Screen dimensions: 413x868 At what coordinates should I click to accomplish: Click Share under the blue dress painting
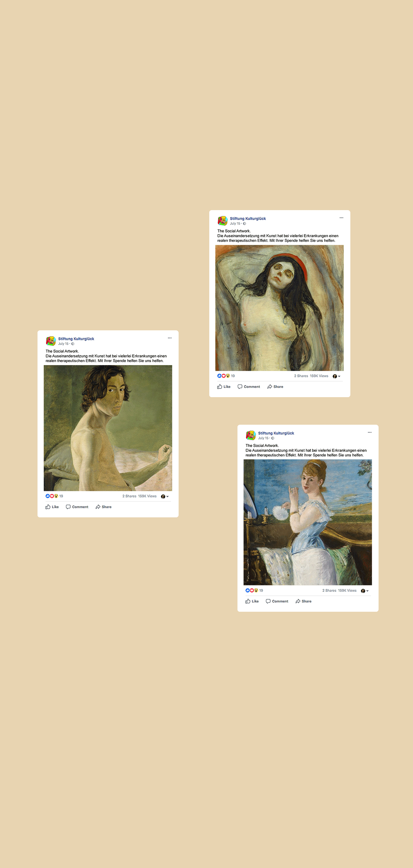pos(304,601)
